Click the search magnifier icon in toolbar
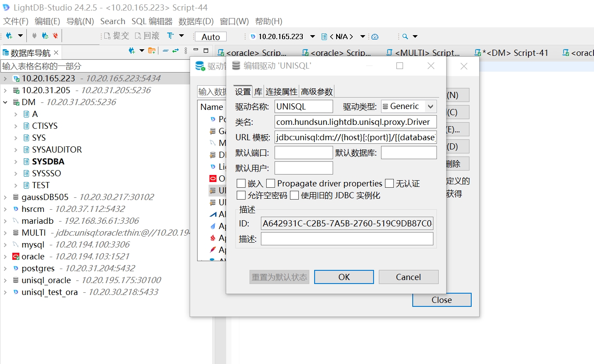 point(405,36)
